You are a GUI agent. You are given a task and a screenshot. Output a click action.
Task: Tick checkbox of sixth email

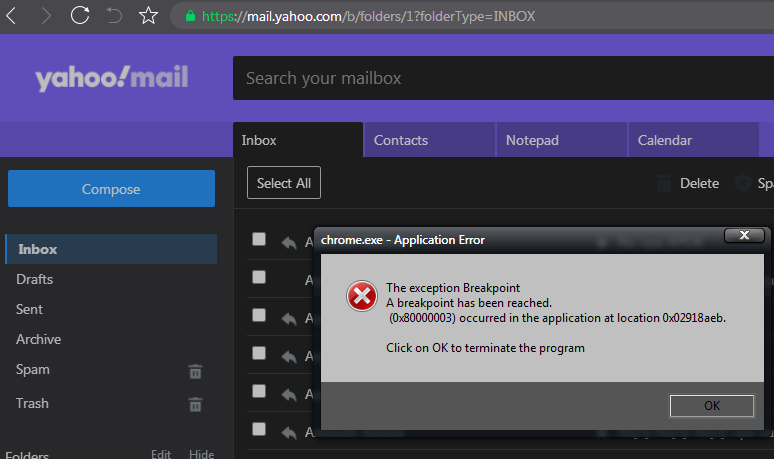coord(259,429)
